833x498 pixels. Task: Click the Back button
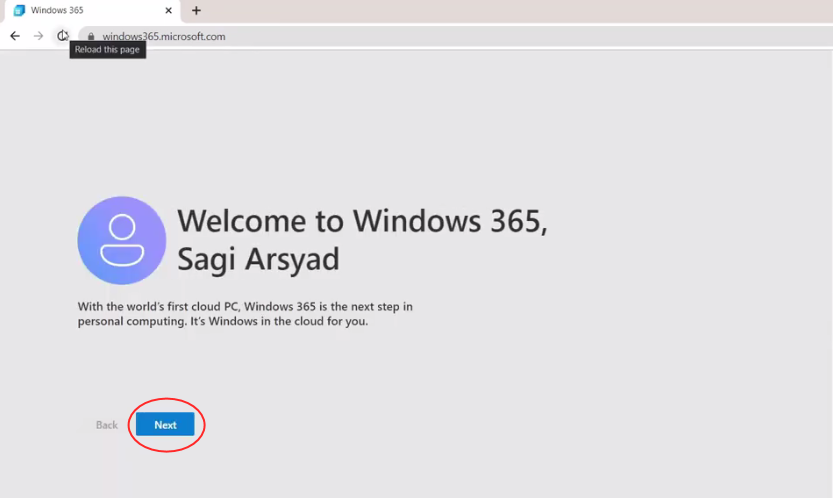(106, 425)
